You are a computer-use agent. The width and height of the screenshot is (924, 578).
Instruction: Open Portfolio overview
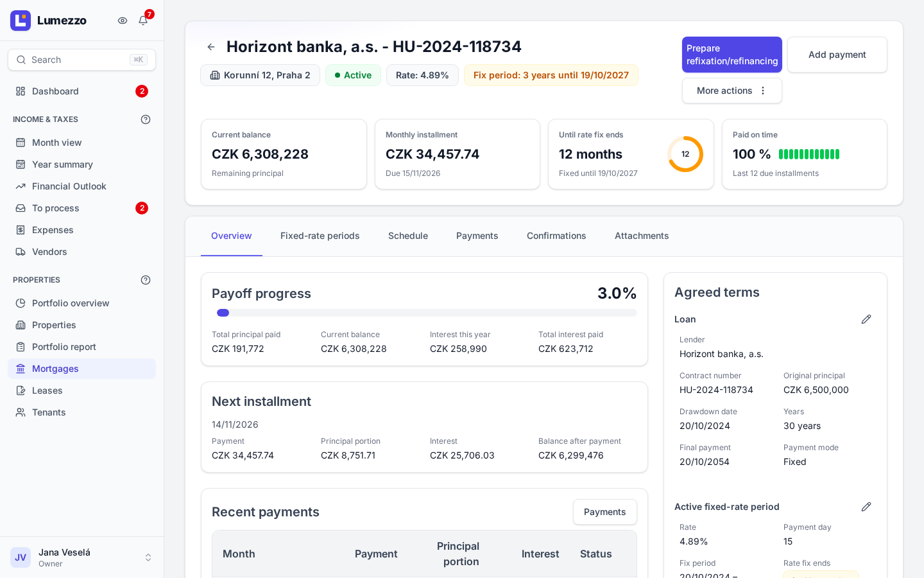(81, 303)
